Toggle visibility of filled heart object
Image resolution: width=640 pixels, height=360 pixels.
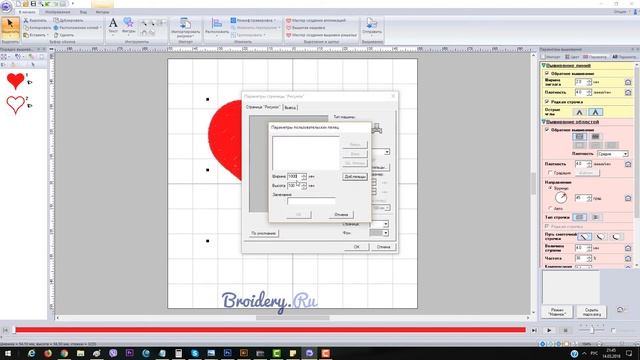pyautogui.click(x=29, y=82)
